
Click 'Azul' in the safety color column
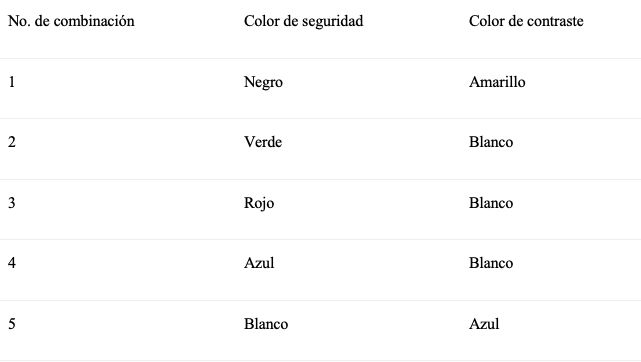259,263
